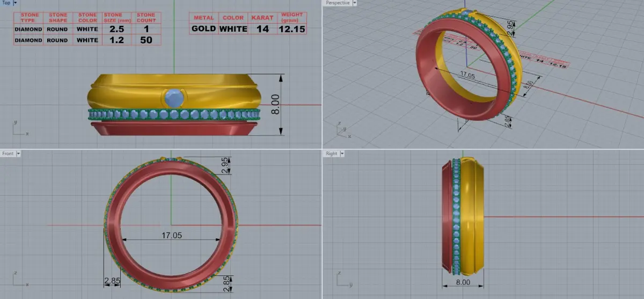
Task: Select the stone size value '2.5'
Action: (117, 28)
